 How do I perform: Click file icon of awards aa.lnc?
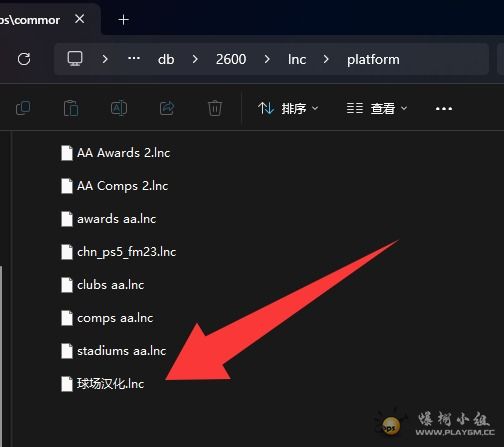pyautogui.click(x=67, y=219)
